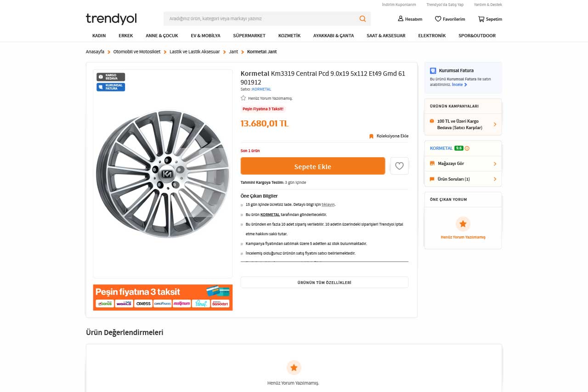The image size is (588, 392).
Task: Expand the Mağazayı Gör row
Action: (463, 164)
